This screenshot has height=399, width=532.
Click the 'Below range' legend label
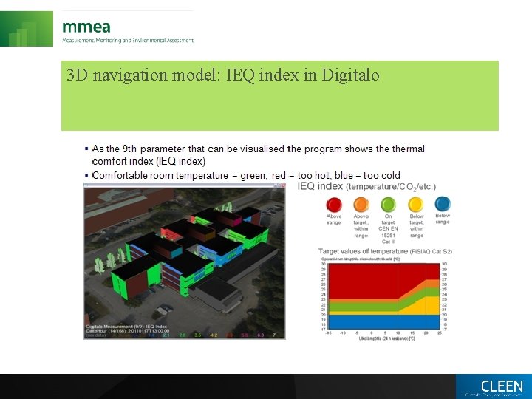pos(443,219)
